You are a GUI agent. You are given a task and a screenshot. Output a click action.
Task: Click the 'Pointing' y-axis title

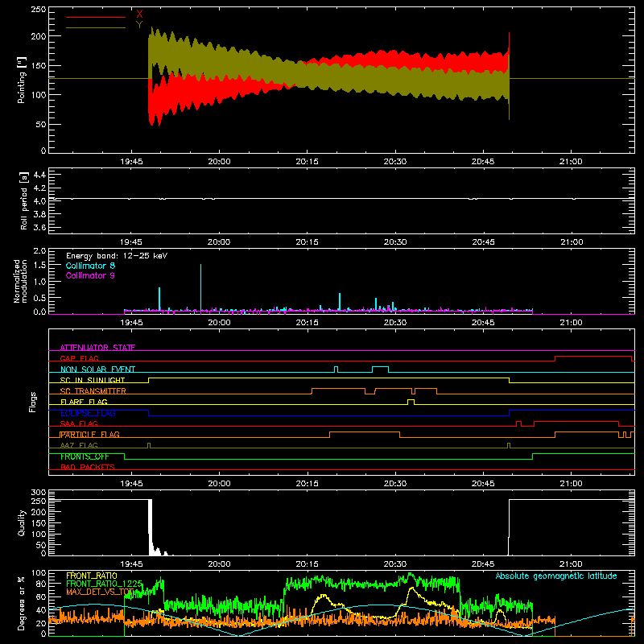22,80
